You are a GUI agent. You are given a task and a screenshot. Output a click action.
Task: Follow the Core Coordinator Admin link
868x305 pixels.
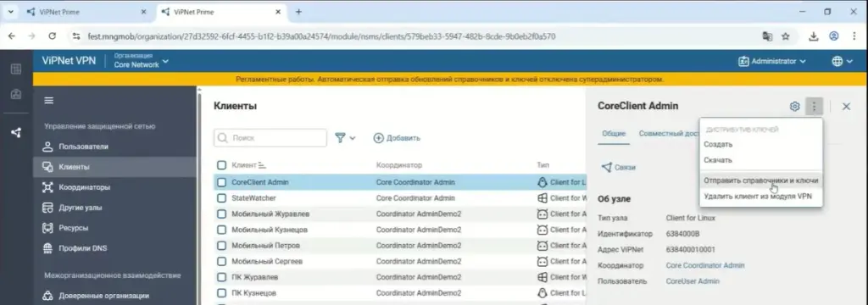(704, 265)
